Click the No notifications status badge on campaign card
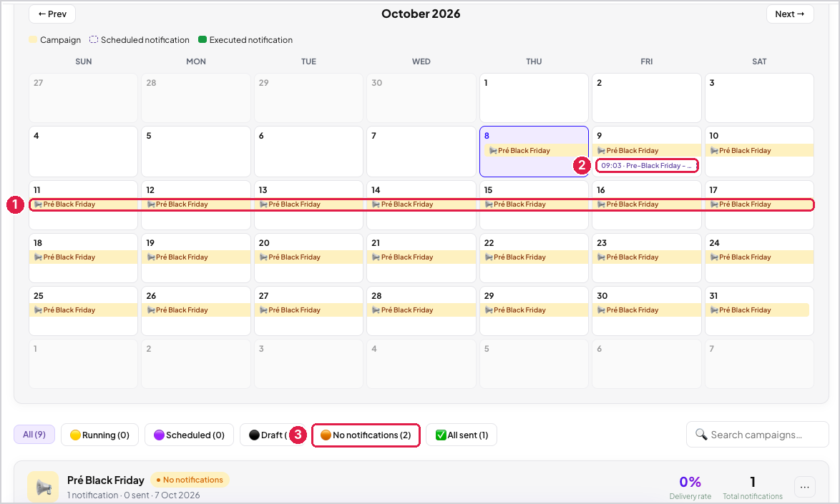 (190, 480)
